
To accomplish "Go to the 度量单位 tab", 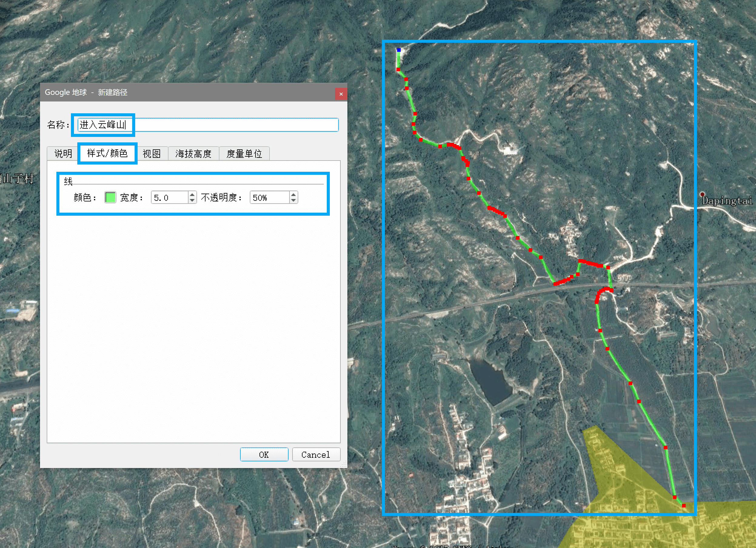I will (244, 154).
